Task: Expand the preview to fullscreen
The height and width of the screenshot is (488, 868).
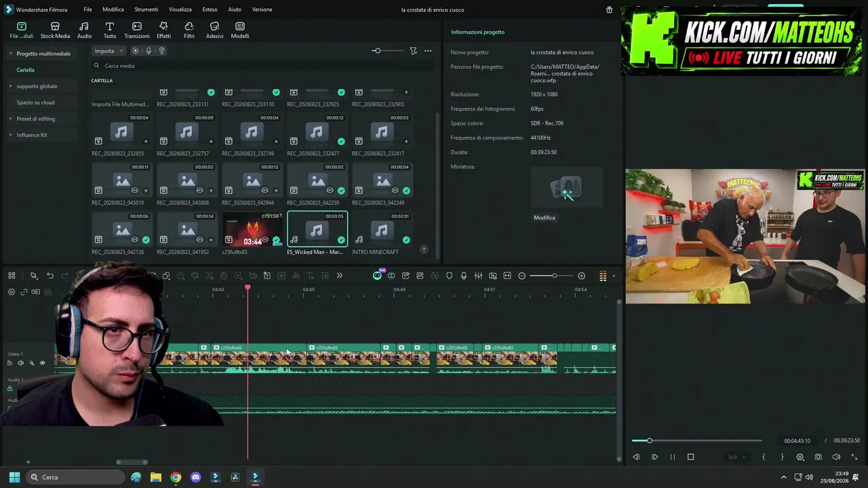Action: 854,457
